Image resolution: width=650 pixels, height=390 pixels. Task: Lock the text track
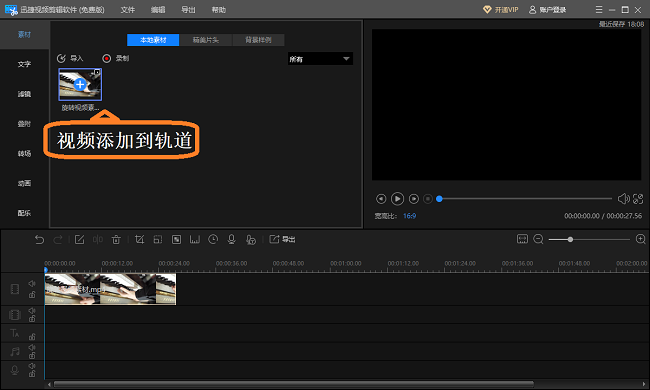tap(32, 337)
